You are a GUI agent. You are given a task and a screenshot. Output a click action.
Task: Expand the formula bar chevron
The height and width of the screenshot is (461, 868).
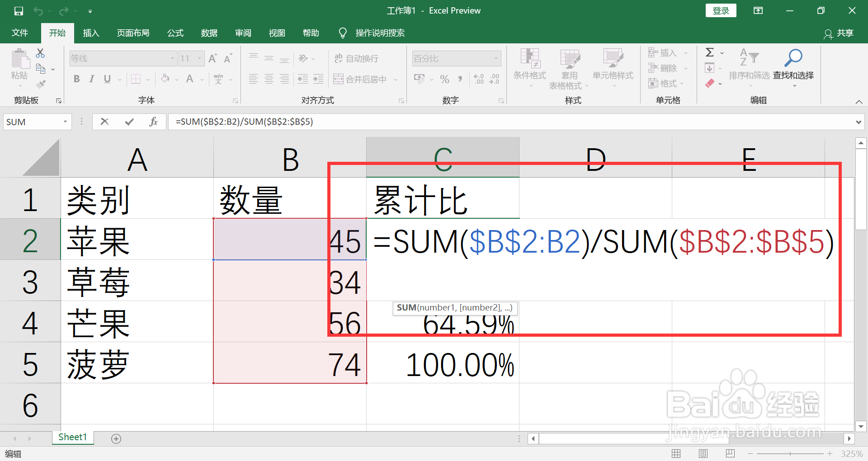pos(859,122)
